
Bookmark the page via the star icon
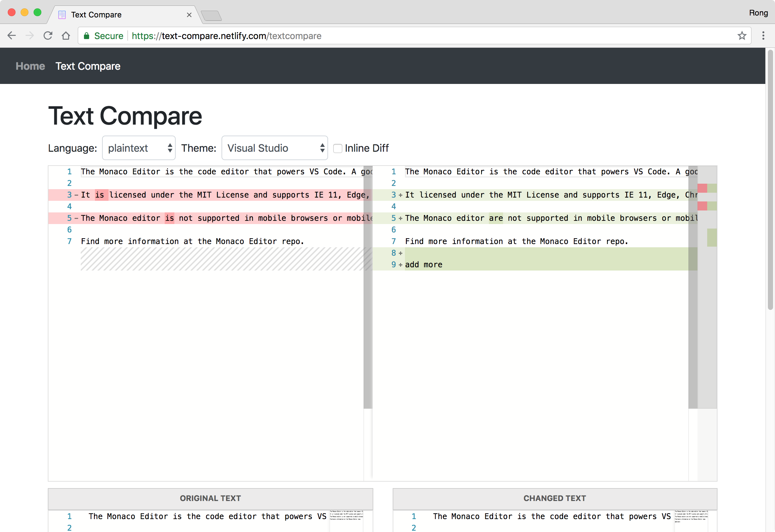pyautogui.click(x=742, y=35)
